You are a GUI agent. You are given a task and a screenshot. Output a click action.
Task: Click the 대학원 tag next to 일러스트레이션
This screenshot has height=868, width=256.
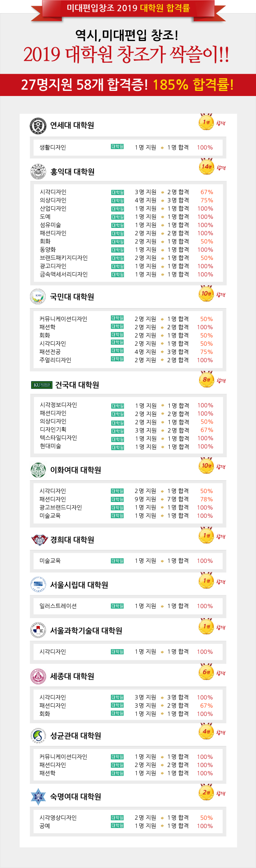[x=117, y=606]
